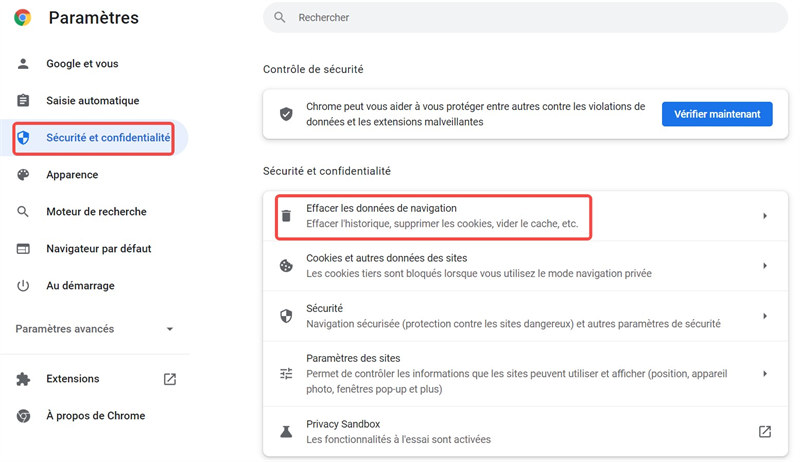Click the flask icon for Privacy Sandbox

click(x=286, y=432)
